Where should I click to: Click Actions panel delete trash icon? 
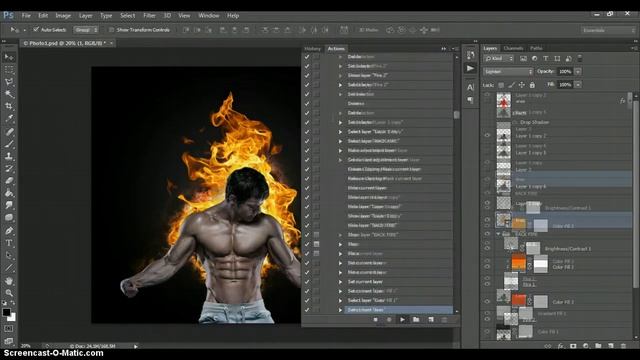coord(444,320)
